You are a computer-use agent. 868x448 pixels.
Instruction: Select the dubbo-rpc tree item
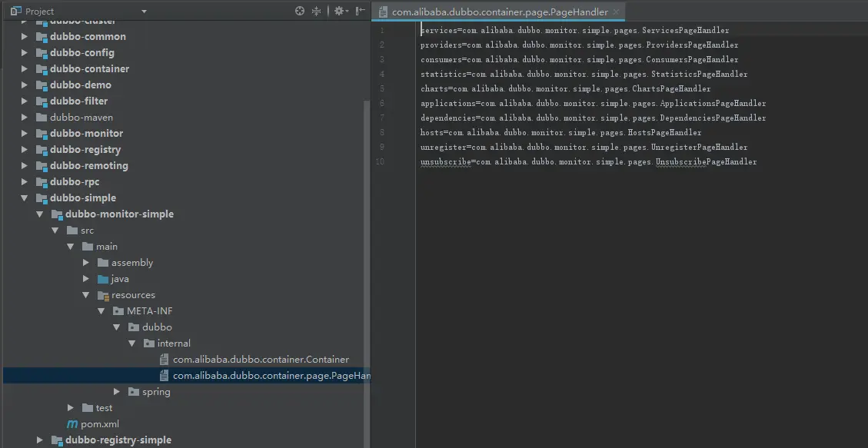coord(74,181)
